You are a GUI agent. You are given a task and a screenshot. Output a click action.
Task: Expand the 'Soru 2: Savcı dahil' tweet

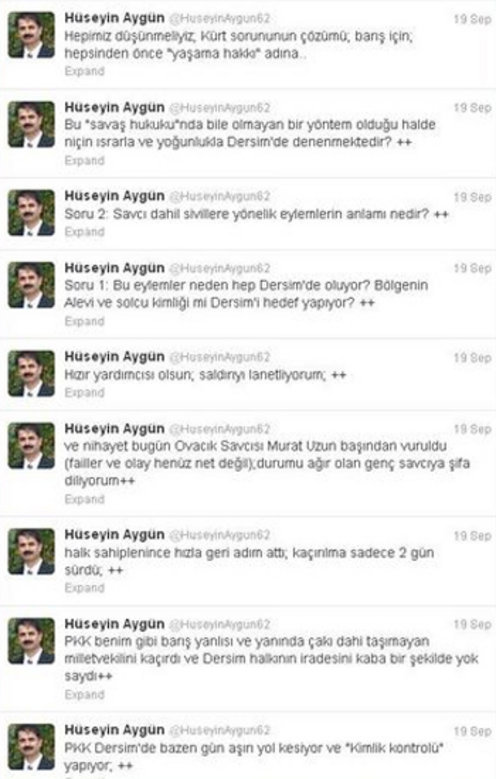tap(84, 232)
